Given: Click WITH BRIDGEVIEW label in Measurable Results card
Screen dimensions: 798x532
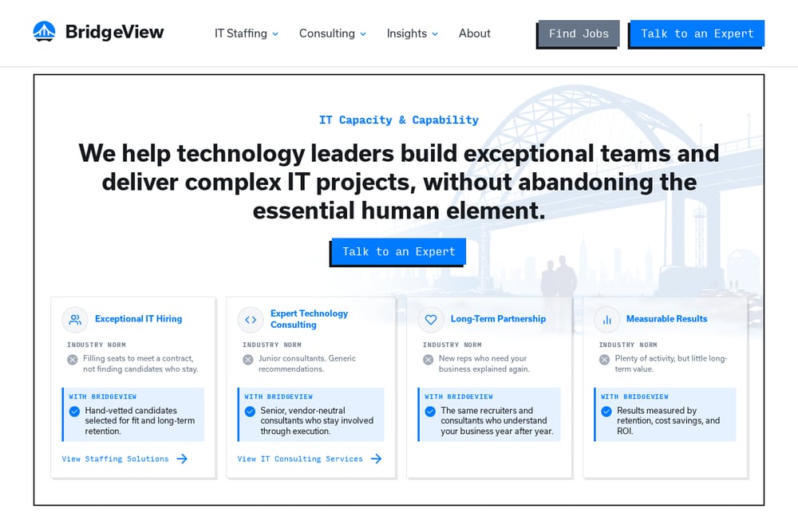Looking at the screenshot, I should [634, 396].
